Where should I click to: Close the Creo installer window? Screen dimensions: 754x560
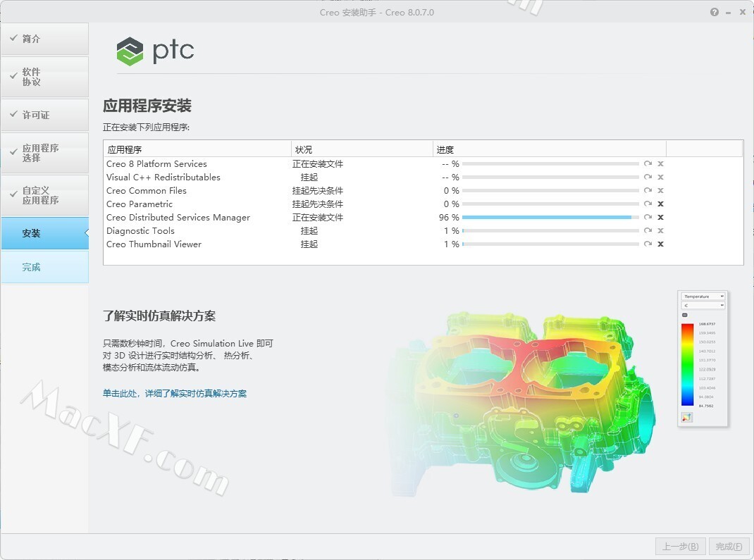[x=743, y=12]
